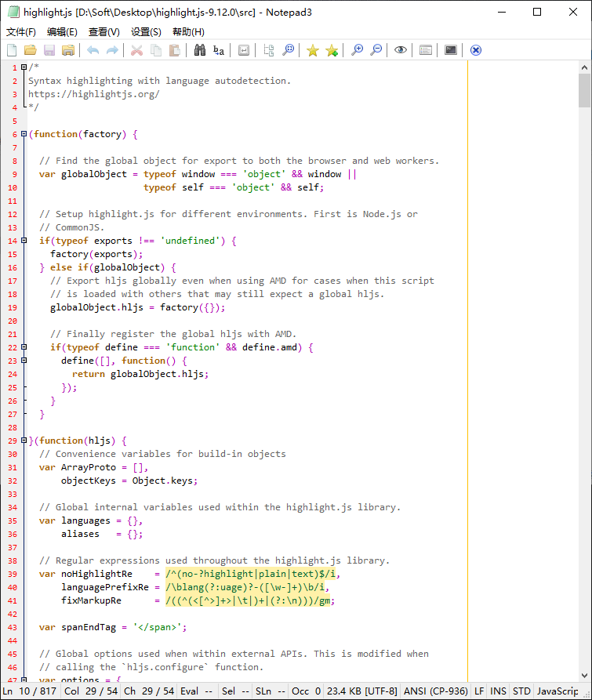Click the vertical scrollbar thumb

coord(584,91)
